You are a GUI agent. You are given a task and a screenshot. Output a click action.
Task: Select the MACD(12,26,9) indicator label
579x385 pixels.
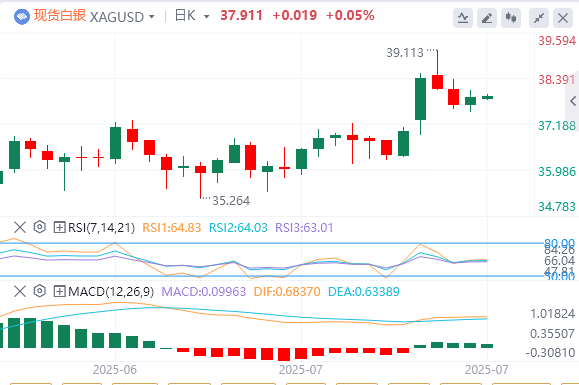[x=111, y=292]
